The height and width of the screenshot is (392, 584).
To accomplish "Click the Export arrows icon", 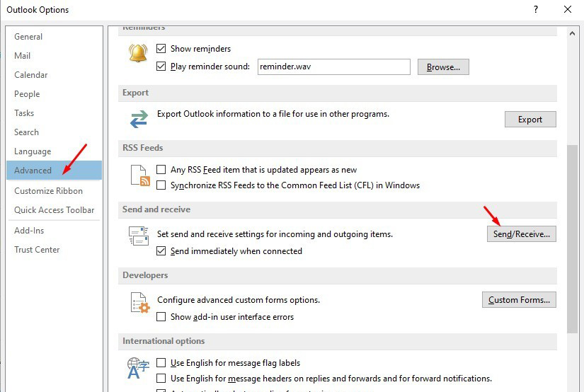I will (x=139, y=118).
